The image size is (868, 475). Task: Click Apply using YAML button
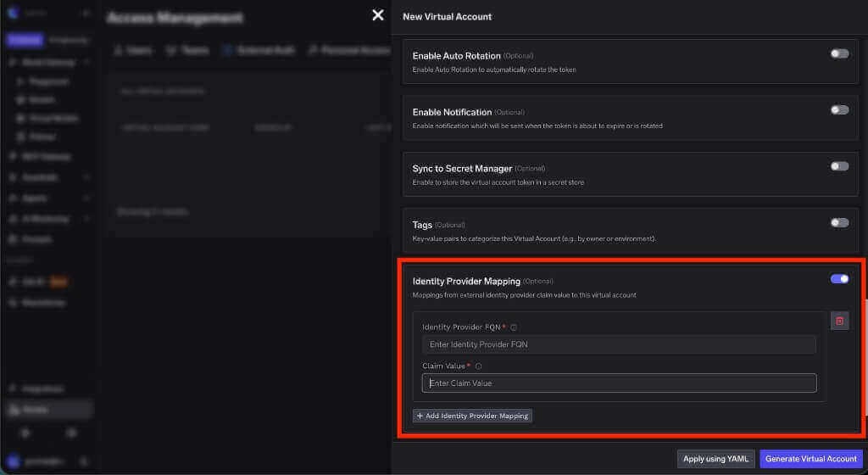coord(715,458)
